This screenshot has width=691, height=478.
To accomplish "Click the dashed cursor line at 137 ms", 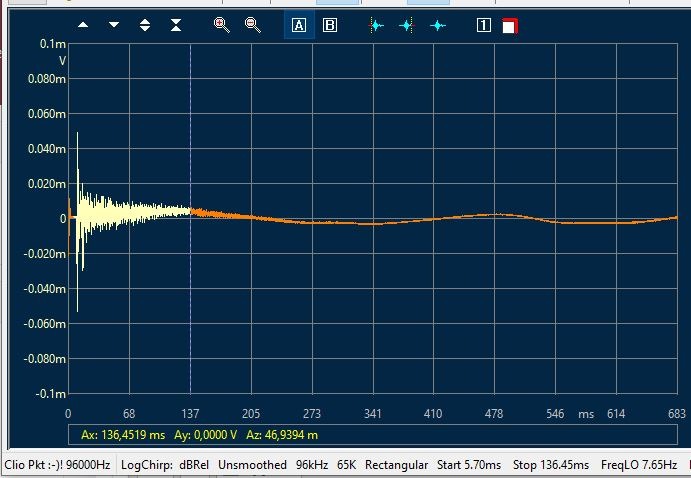I will coord(190,218).
